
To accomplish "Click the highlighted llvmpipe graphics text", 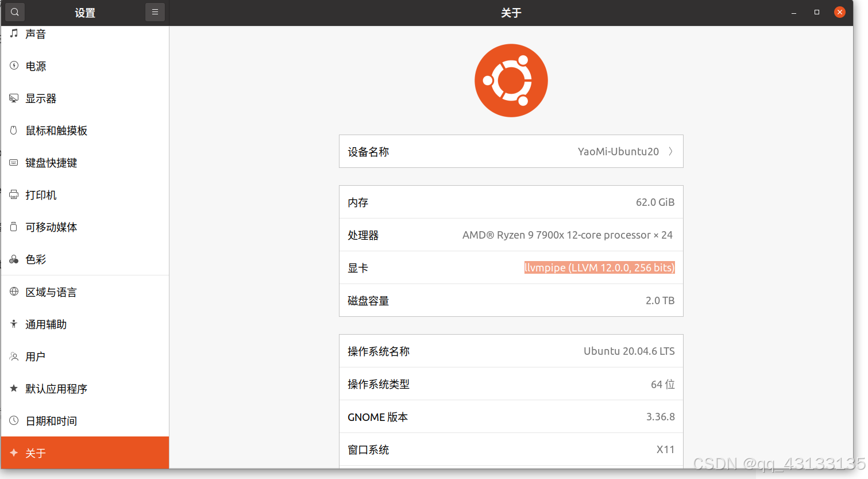I will (600, 267).
